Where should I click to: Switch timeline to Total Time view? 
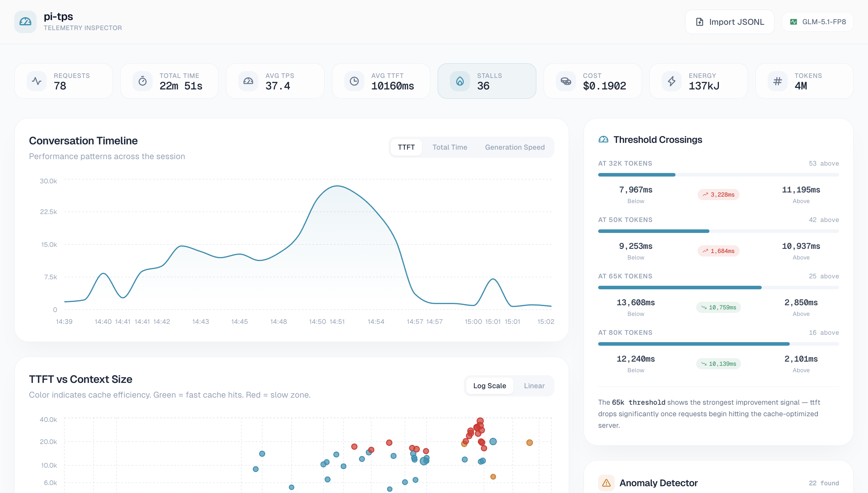pos(450,147)
